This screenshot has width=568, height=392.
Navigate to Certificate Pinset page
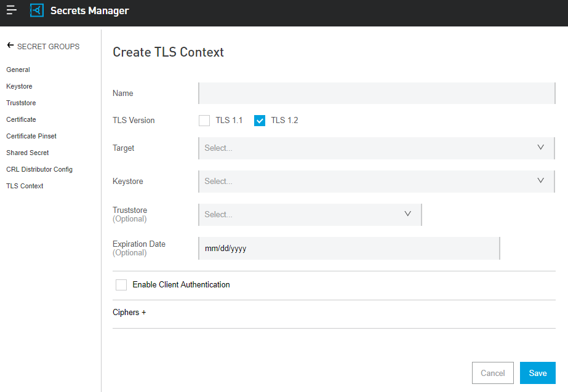click(x=31, y=136)
